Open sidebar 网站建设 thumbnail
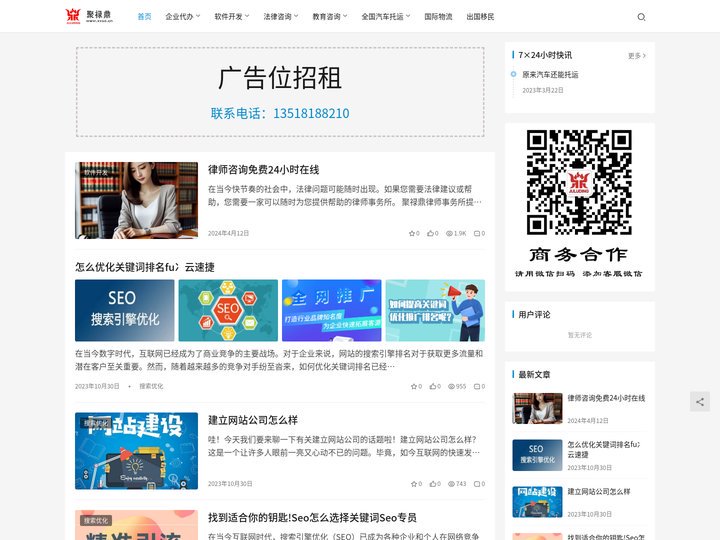720x540 pixels. tap(537, 502)
